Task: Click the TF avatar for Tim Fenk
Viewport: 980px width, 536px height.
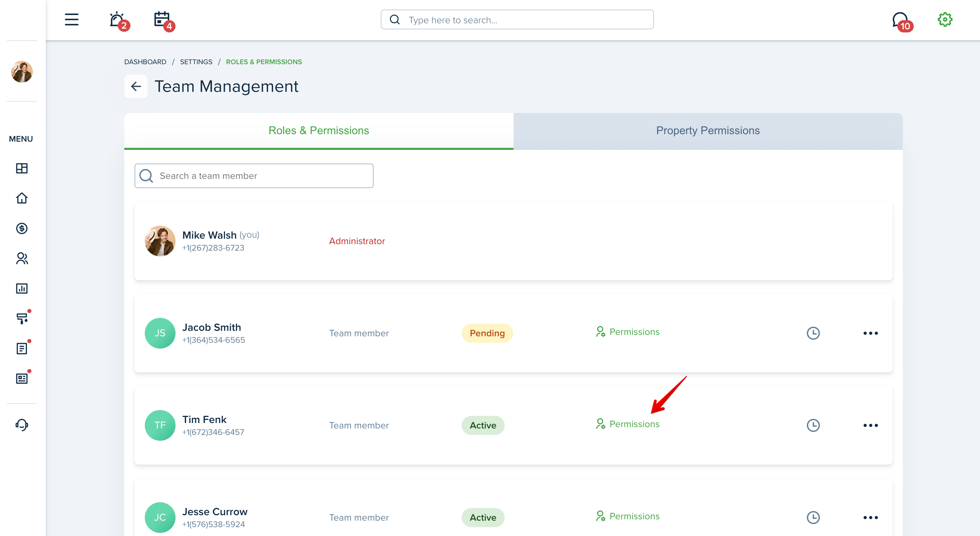Action: coord(160,425)
